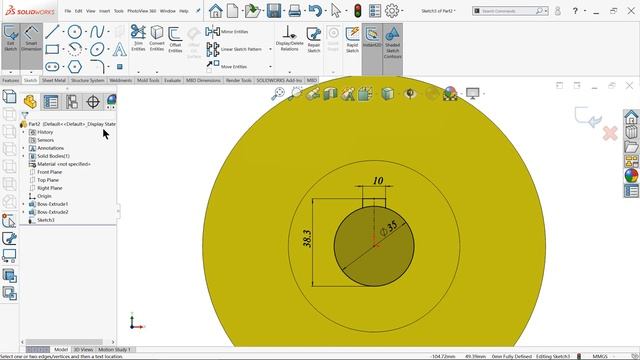Open Move Entities dropdown arrow
This screenshot has height=360, width=640.
(x=270, y=66)
